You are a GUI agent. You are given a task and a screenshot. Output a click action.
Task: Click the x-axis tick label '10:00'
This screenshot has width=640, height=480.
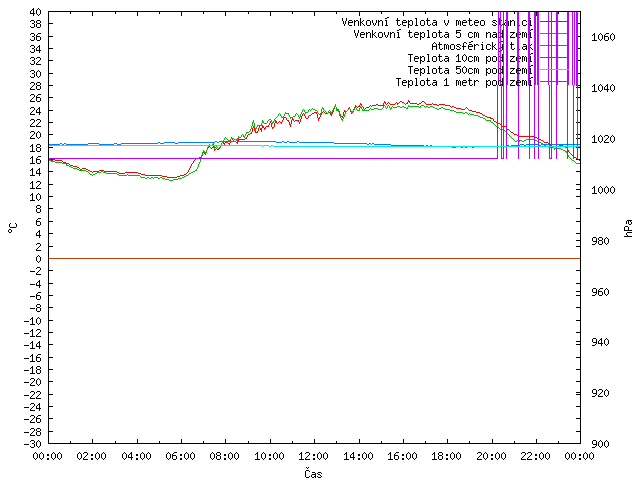coord(269,456)
